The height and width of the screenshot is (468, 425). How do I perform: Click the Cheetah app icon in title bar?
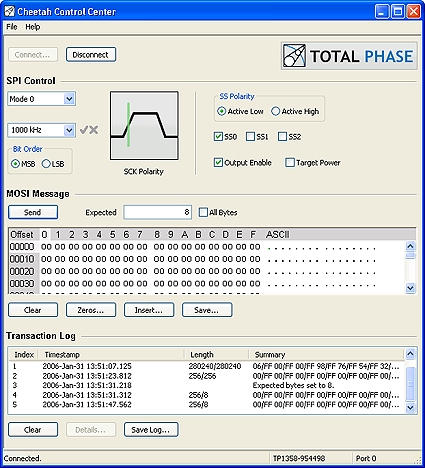coord(10,11)
